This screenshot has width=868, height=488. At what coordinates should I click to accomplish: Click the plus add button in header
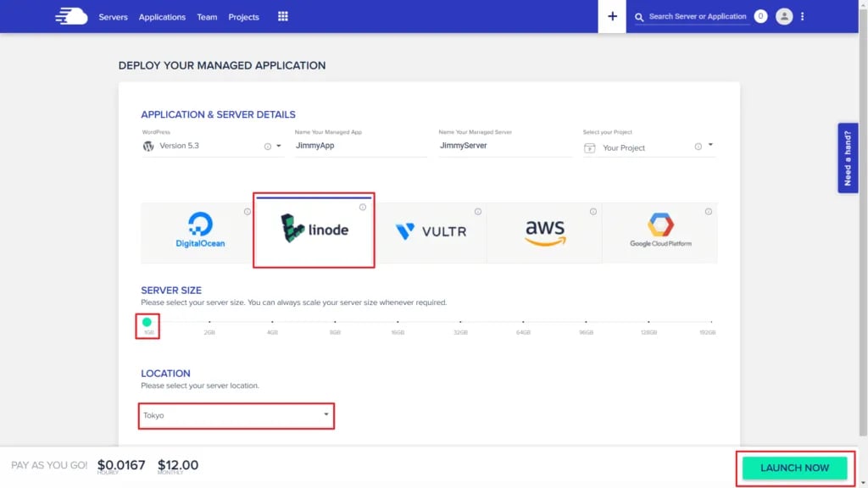click(612, 17)
